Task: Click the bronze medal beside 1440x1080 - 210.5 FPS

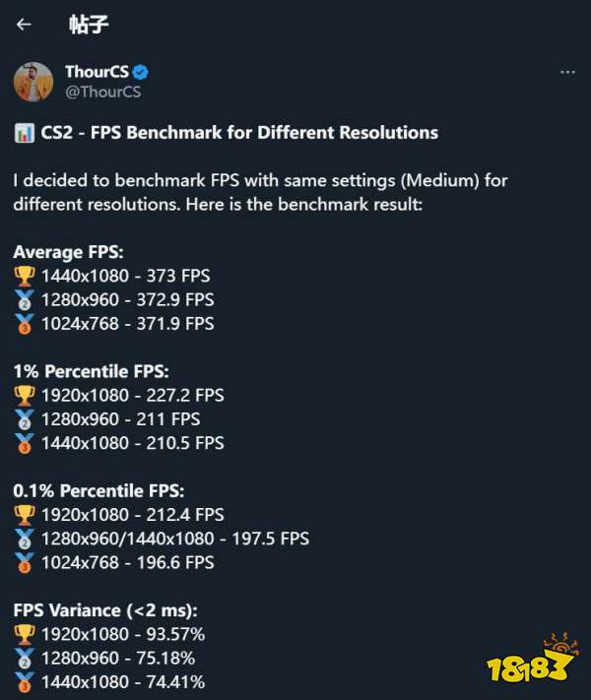Action: [x=25, y=443]
